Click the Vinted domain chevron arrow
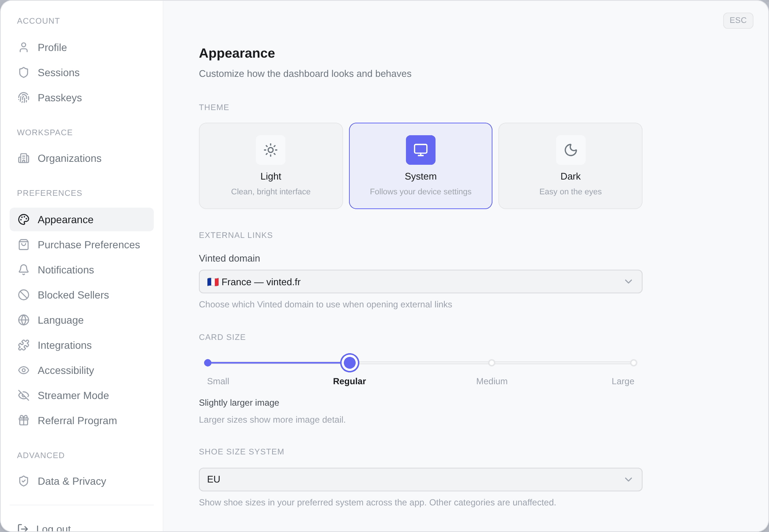 pyautogui.click(x=629, y=282)
